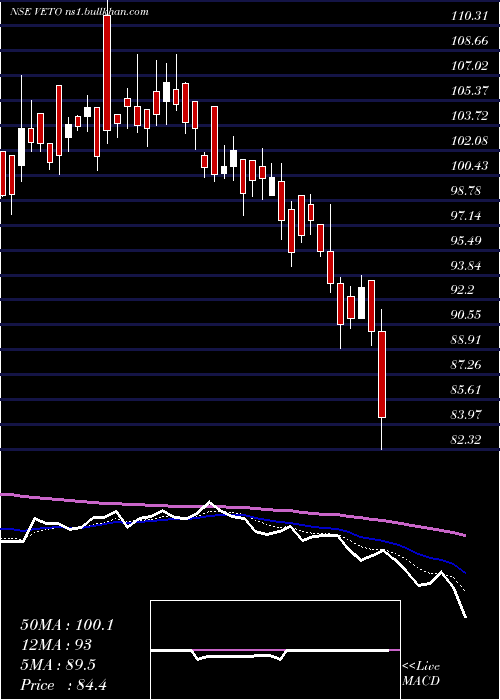Image resolution: width=500 pixels, height=700 pixels.
Task: Click the MACD inset panel
Action: tap(275, 650)
